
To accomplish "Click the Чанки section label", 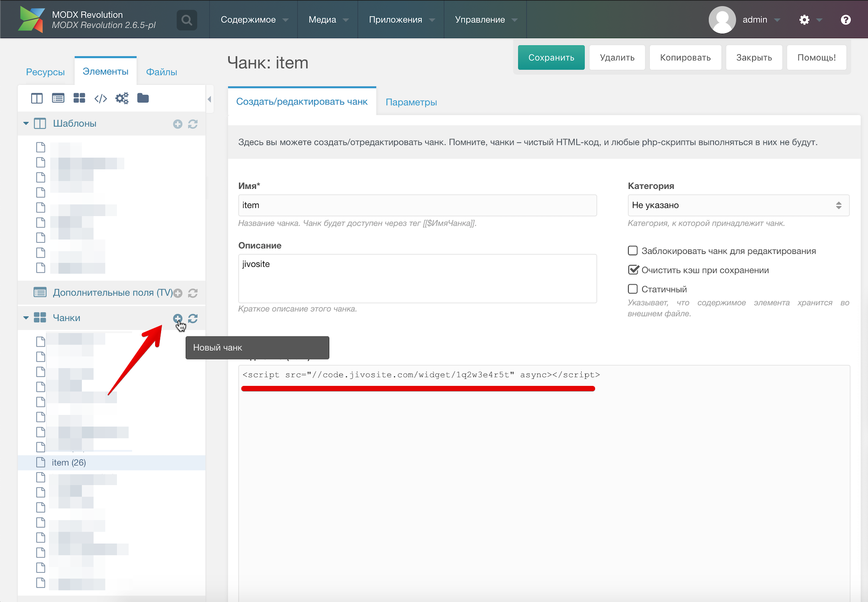I will [x=66, y=318].
